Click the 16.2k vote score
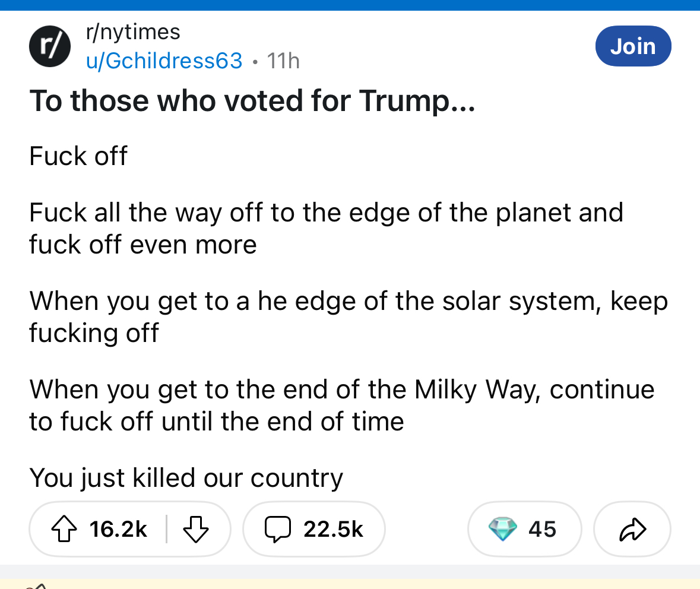This screenshot has width=700, height=589. click(x=118, y=529)
